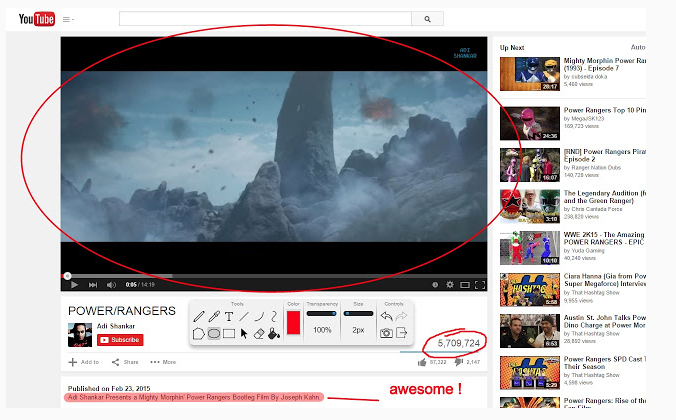Select the S-shaped bezier curve tool
Image resolution: width=676 pixels, height=420 pixels.
click(x=274, y=317)
